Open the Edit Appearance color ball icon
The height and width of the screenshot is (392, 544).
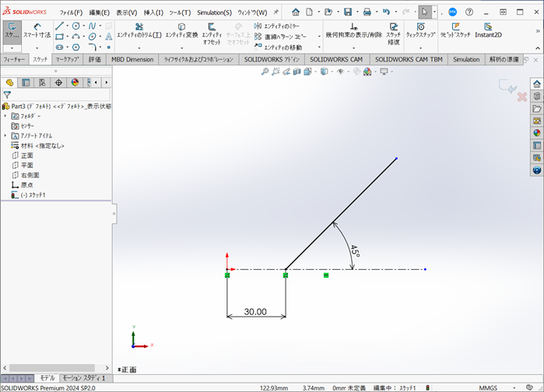click(x=367, y=72)
